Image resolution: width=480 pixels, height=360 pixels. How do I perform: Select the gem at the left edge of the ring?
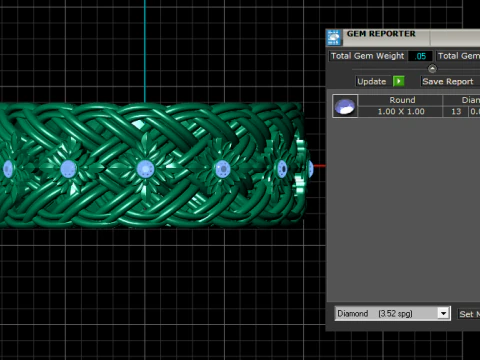(x=7, y=169)
